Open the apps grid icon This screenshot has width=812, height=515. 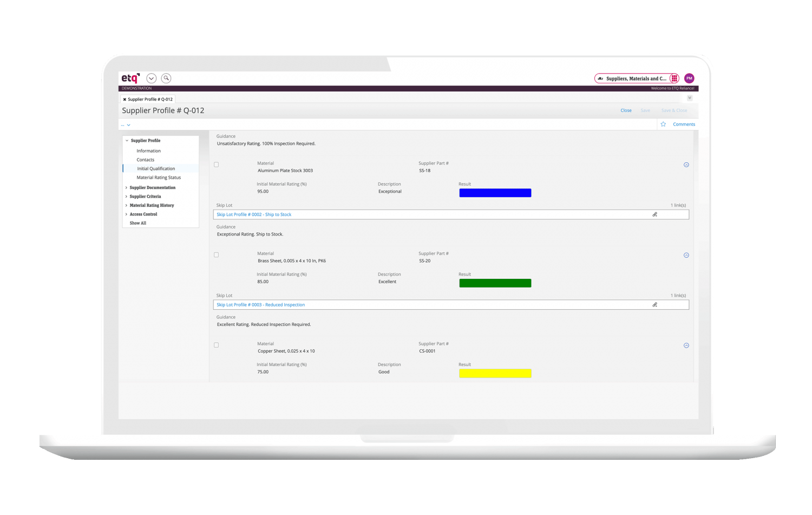674,79
